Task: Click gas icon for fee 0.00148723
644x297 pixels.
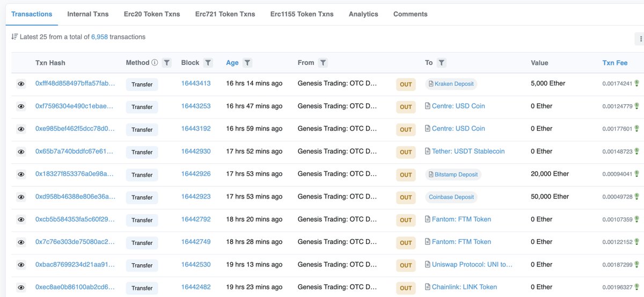Action: [637, 151]
